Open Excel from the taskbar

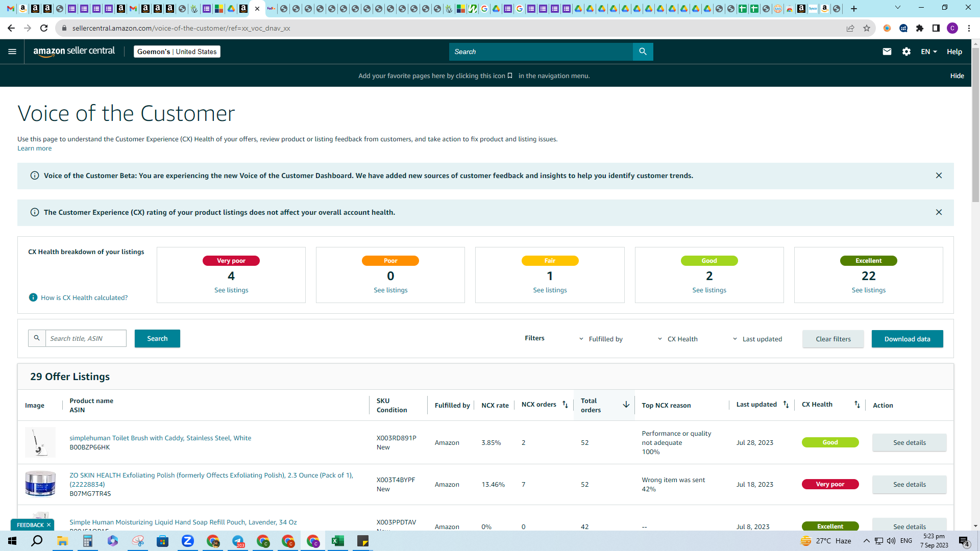[338, 541]
